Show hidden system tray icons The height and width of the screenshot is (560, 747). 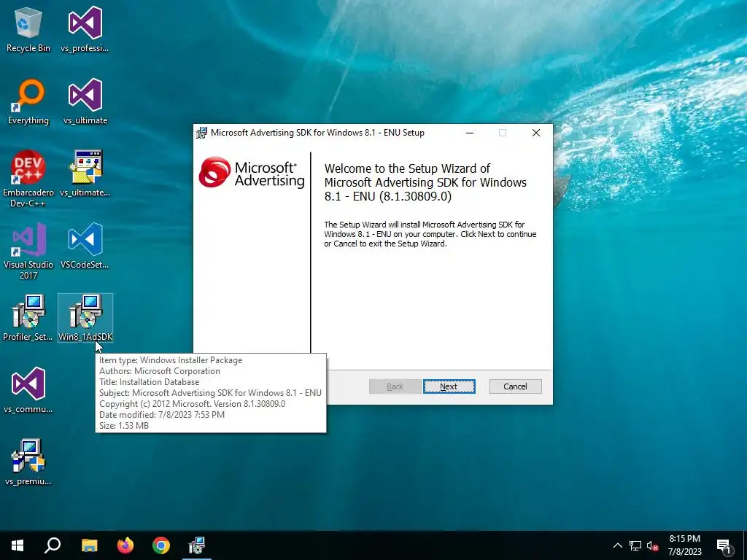(x=617, y=545)
